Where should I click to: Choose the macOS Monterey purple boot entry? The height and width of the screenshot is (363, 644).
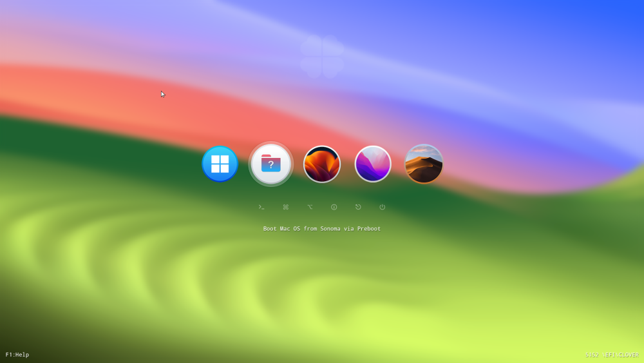tap(373, 164)
